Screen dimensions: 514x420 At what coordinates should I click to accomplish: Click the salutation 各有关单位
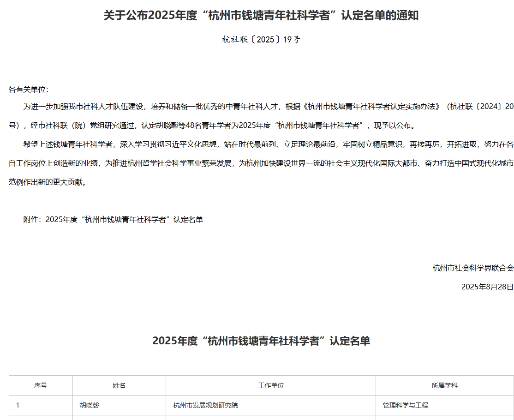pyautogui.click(x=28, y=90)
